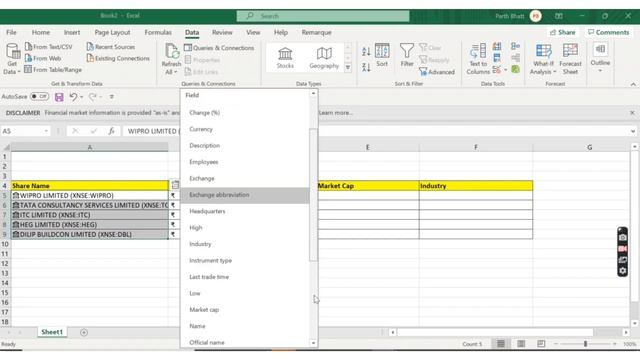Adjust the zoom slider
The width and height of the screenshot is (640, 360).
pos(585,344)
